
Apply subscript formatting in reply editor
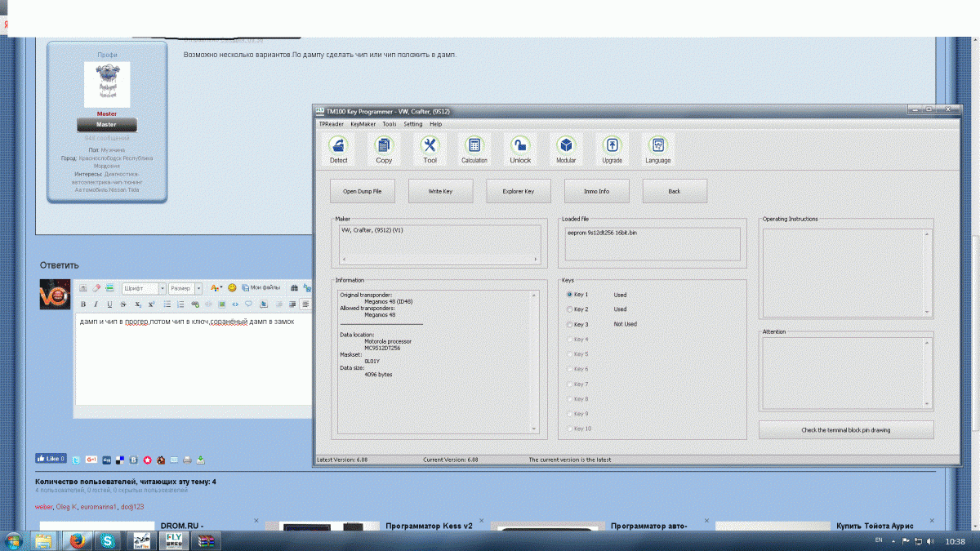coord(138,304)
